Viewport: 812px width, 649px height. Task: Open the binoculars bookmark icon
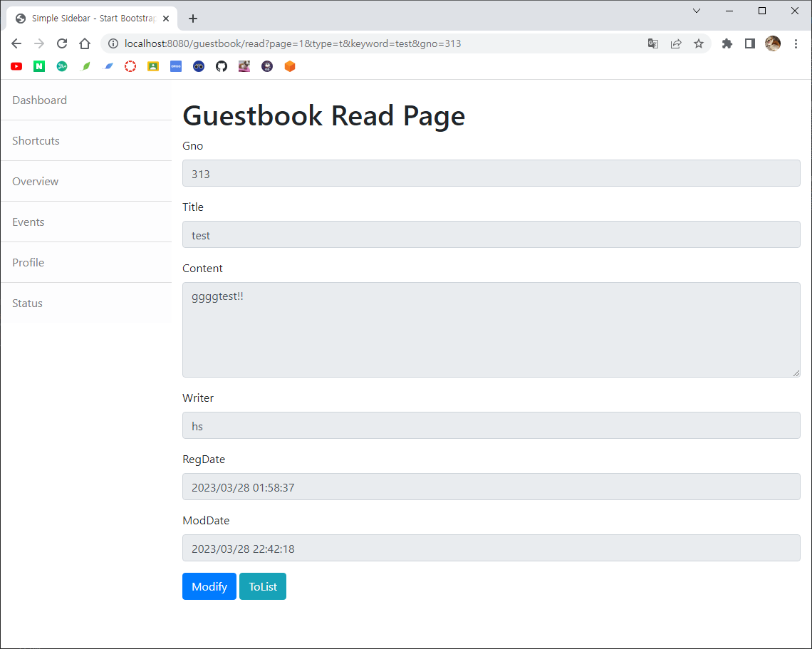pos(199,66)
